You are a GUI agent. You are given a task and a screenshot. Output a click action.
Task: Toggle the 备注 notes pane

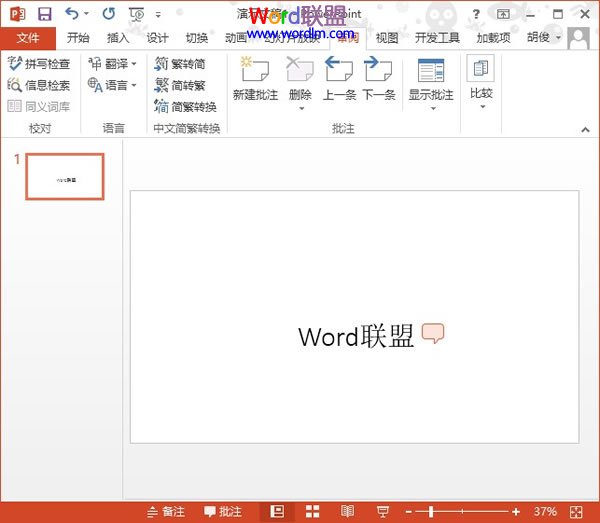(x=166, y=512)
